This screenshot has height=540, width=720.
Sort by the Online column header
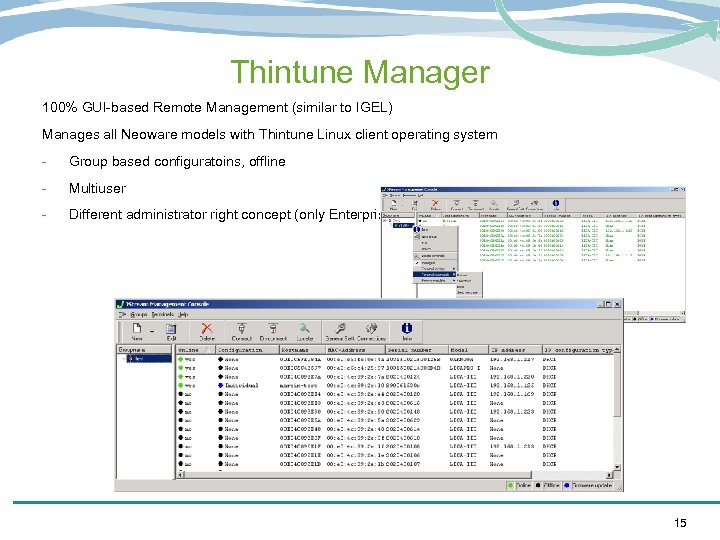[196, 350]
